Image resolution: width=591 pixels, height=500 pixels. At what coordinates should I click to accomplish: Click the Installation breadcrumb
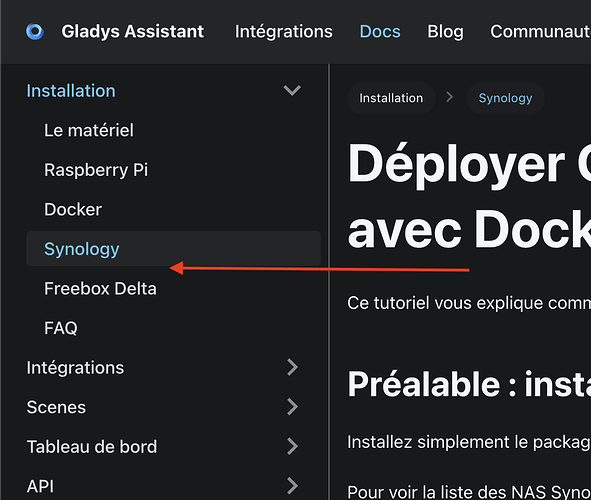(391, 98)
